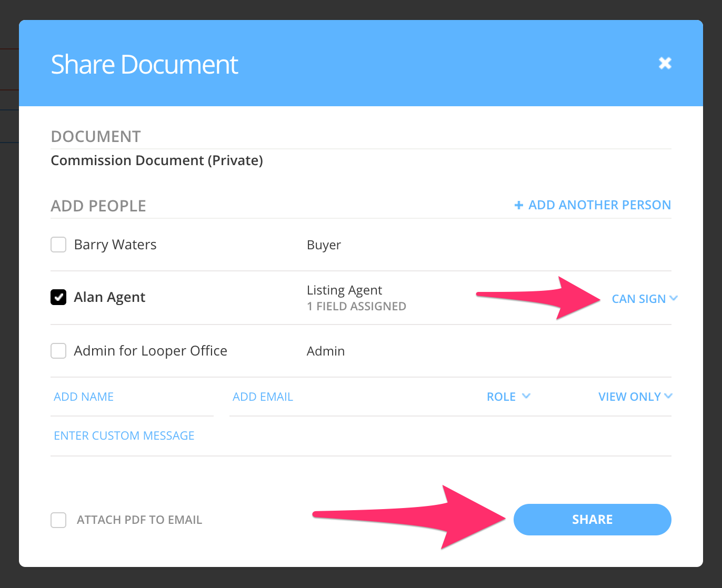Screen dimensions: 722x588
Task: Click ENTER CUSTOM MESSAGE
Action: (x=124, y=435)
